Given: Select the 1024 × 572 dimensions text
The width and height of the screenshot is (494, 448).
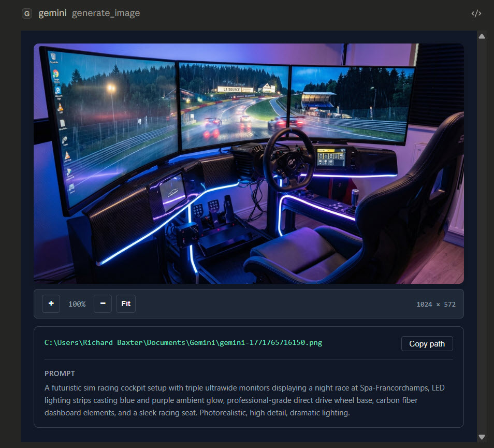Looking at the screenshot, I should [437, 304].
